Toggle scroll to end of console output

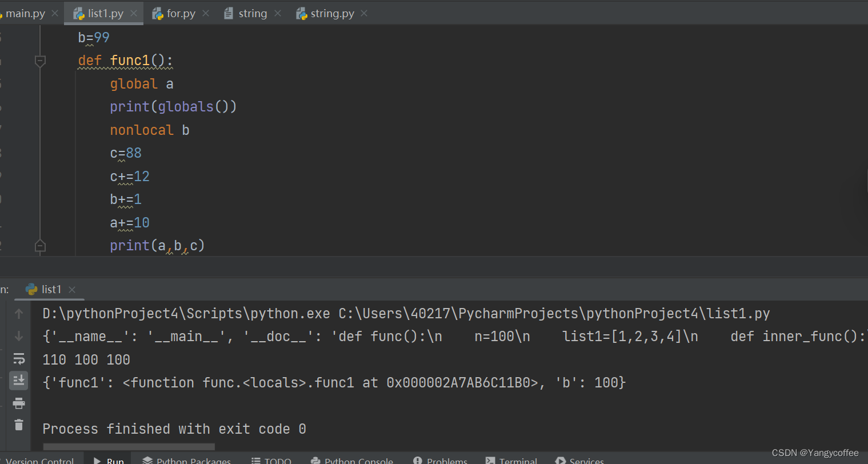coord(19,381)
